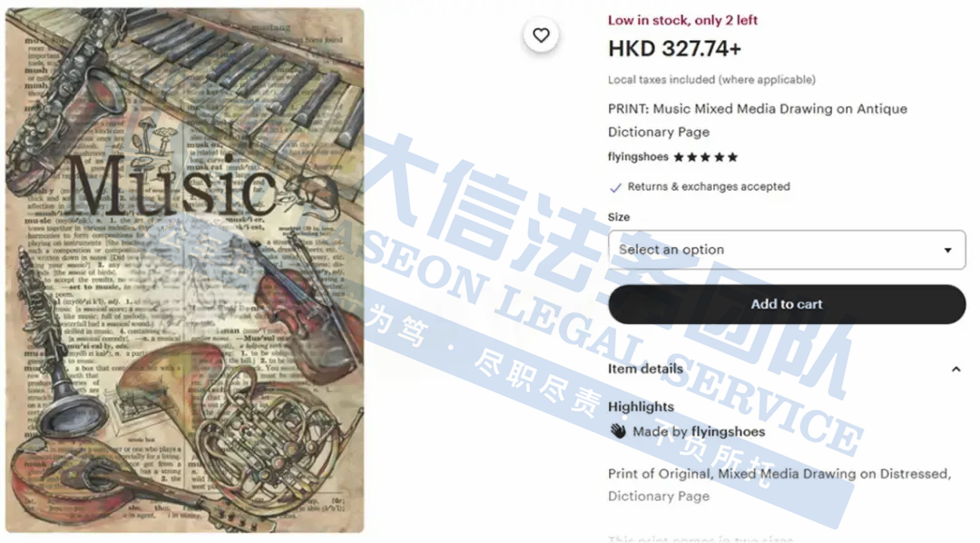Click 'Local taxes included' note
The image size is (980, 543).
tap(712, 79)
